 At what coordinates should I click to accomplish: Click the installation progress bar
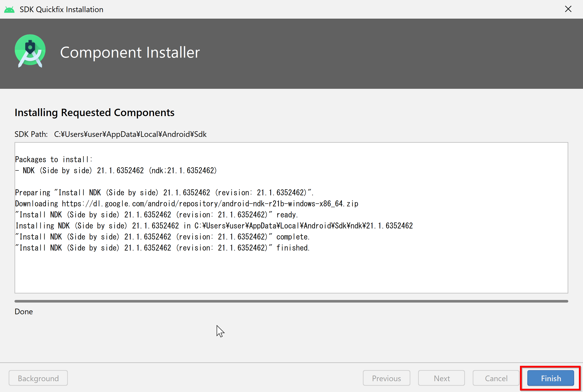(291, 301)
